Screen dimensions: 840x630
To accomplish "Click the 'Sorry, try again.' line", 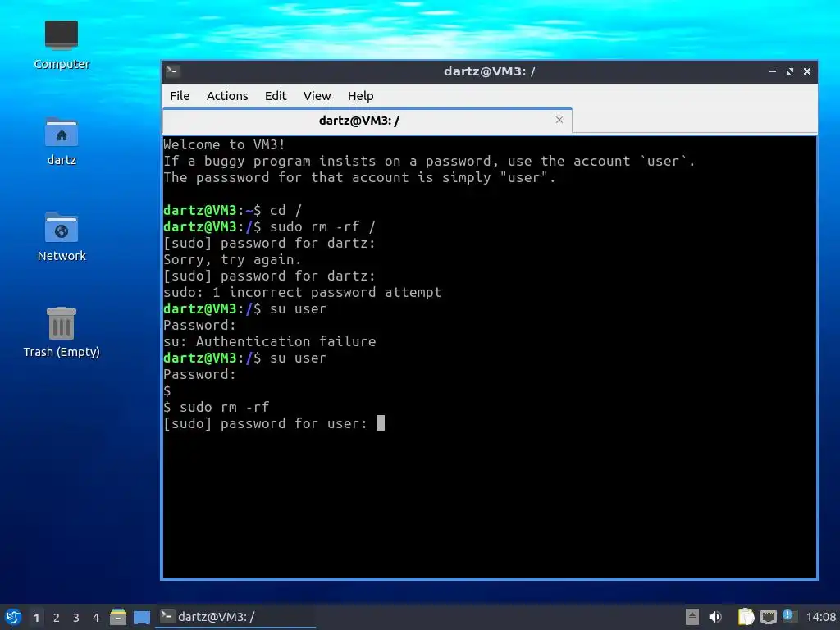I will (x=232, y=259).
